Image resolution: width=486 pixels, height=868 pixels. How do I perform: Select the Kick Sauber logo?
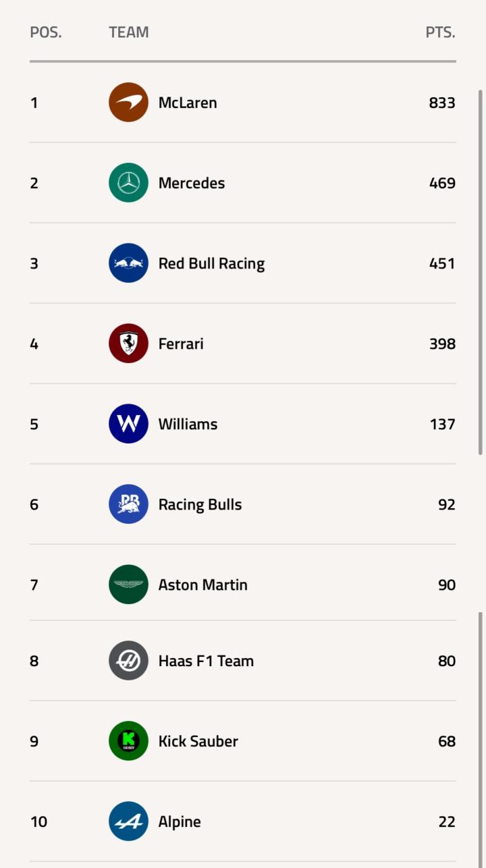click(128, 741)
